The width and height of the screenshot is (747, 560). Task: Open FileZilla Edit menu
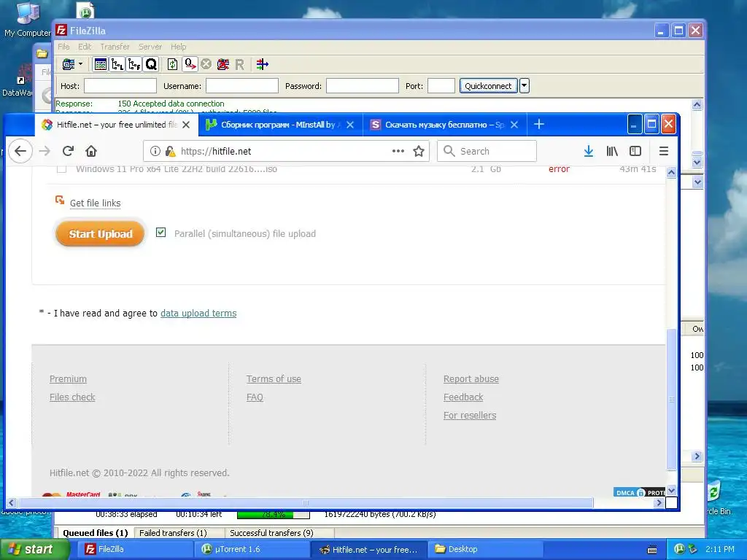click(85, 47)
